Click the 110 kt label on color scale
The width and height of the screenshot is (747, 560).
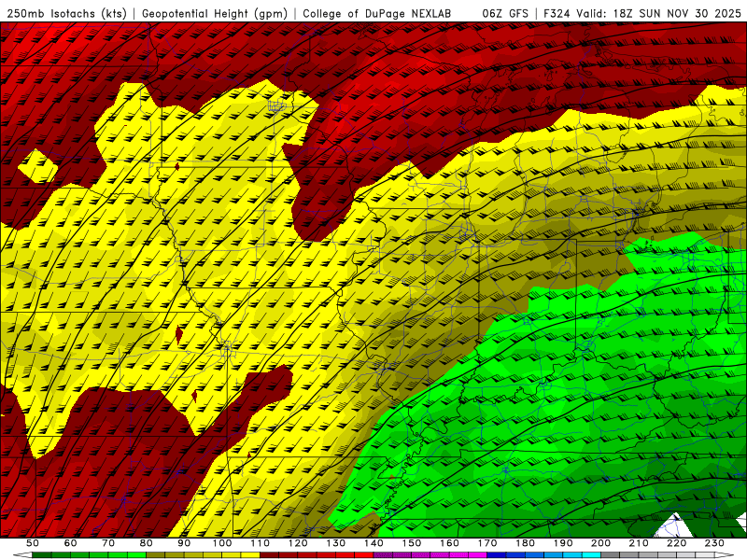click(261, 543)
